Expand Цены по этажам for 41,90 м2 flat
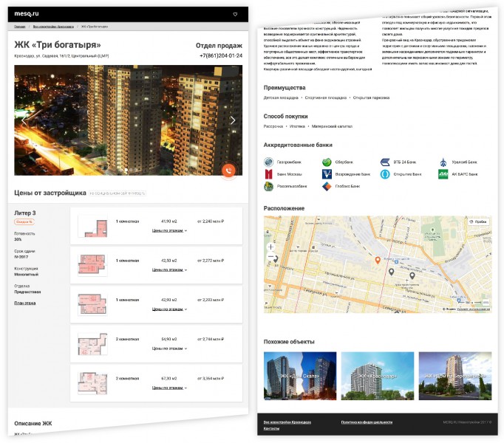The height and width of the screenshot is (443, 504). 169,230
